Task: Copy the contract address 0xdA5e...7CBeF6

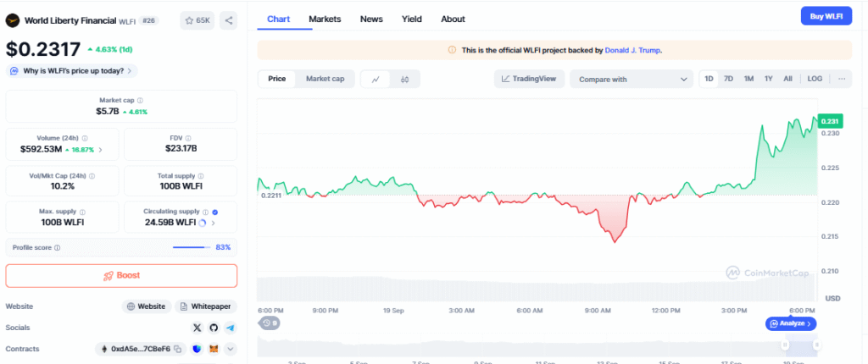Action: click(x=178, y=349)
